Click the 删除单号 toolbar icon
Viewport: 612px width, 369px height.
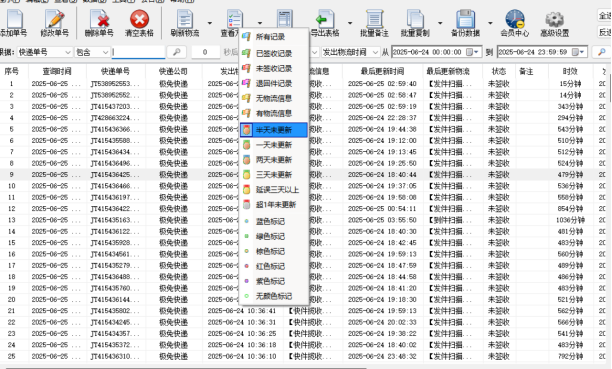click(99, 20)
